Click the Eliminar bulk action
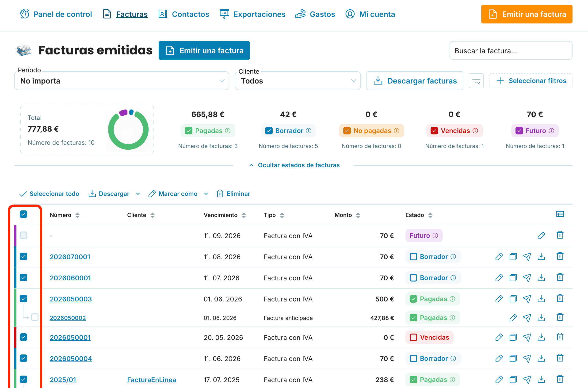Viewport: 588px width, 388px height. pos(233,194)
